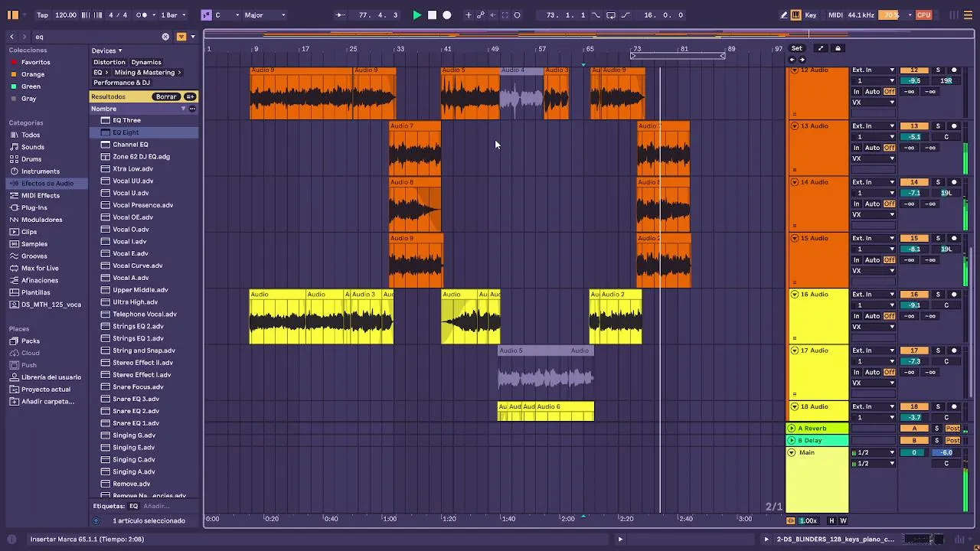Open Ext. In dropdown for 13 Audio
This screenshot has height=551, width=980.
[874, 126]
